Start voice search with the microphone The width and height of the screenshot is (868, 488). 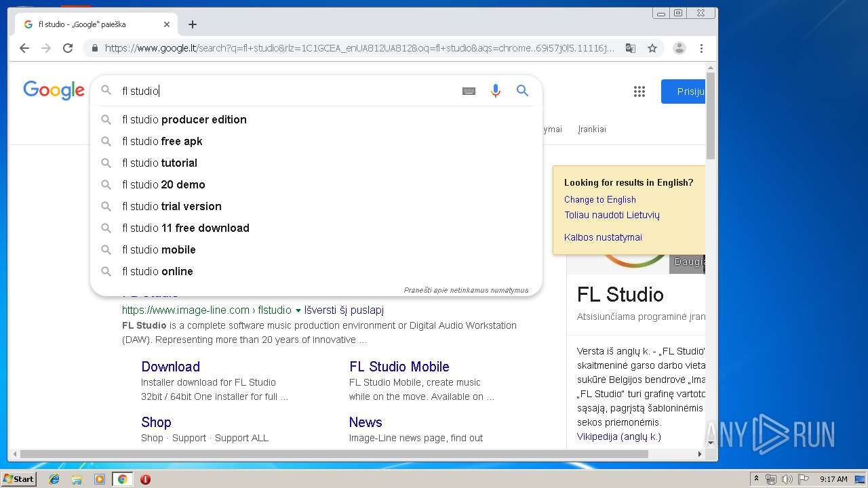496,91
